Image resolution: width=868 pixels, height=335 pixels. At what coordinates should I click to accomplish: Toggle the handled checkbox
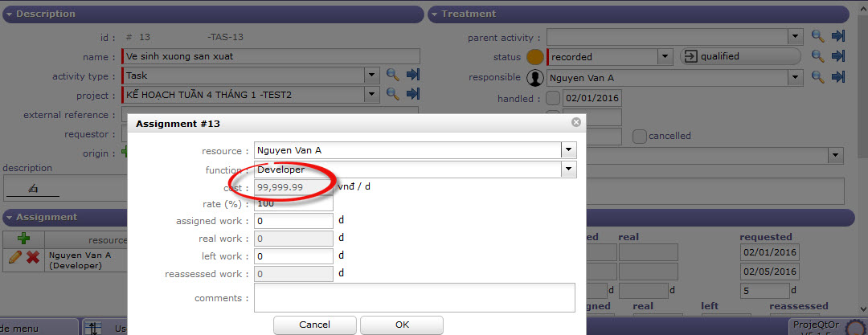pos(553,99)
